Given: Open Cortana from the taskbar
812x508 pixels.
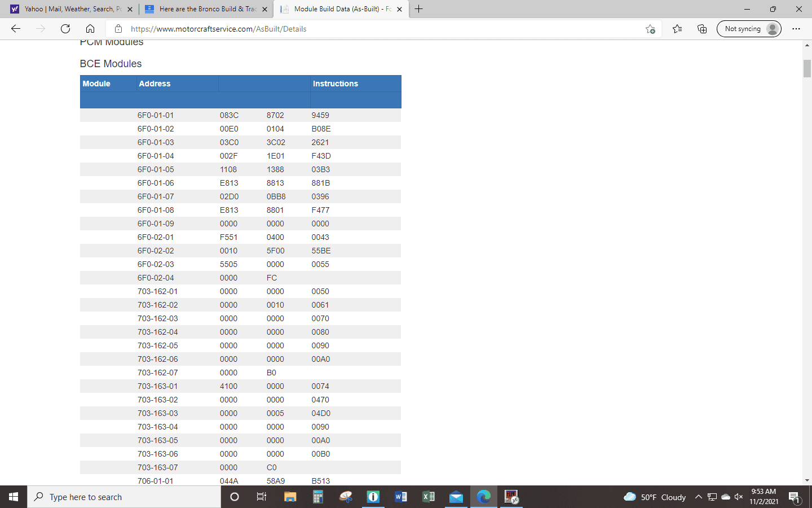Looking at the screenshot, I should coord(235,497).
